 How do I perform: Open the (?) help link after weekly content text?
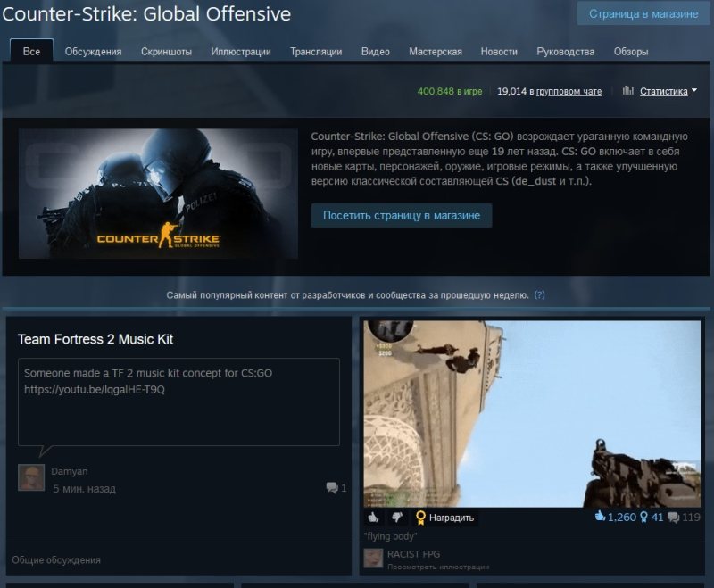tap(539, 295)
